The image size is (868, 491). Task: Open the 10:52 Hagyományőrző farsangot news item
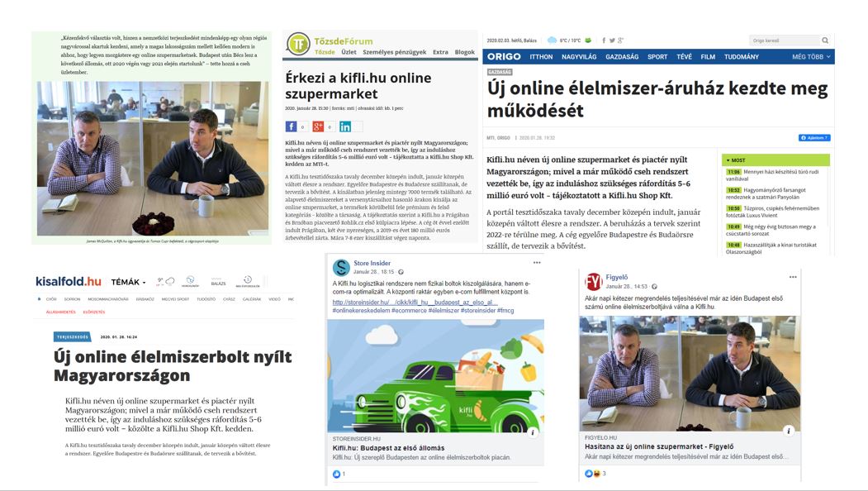point(766,193)
